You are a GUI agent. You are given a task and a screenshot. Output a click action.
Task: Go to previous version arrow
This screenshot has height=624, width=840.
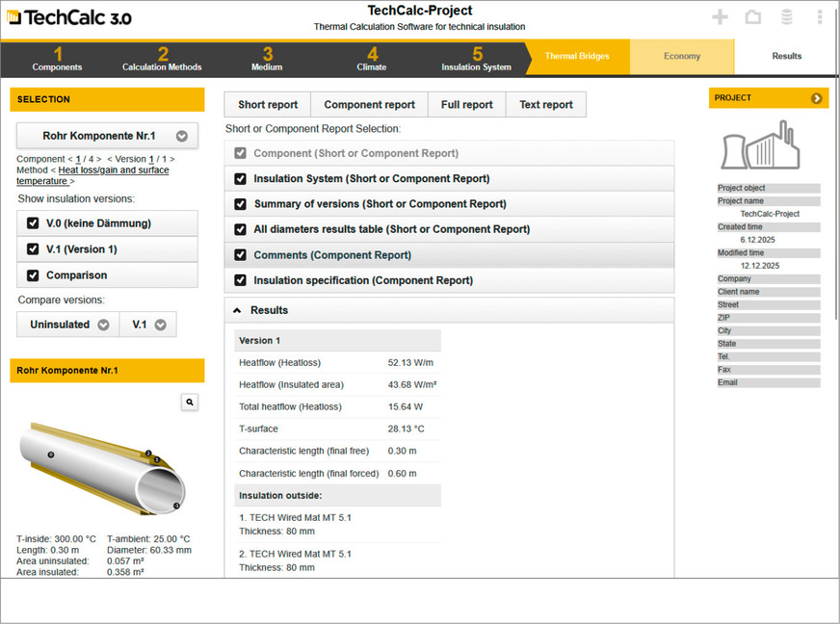[110, 159]
